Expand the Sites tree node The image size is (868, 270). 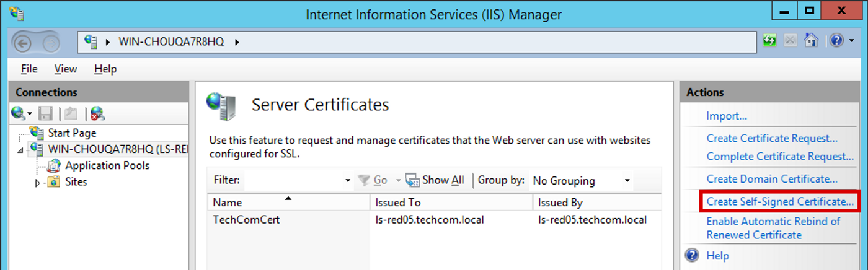pos(38,183)
